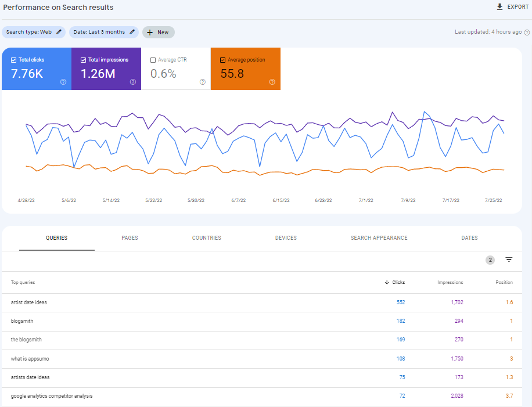532x407 pixels.
Task: Open help icon in Average position card
Action: click(x=272, y=82)
